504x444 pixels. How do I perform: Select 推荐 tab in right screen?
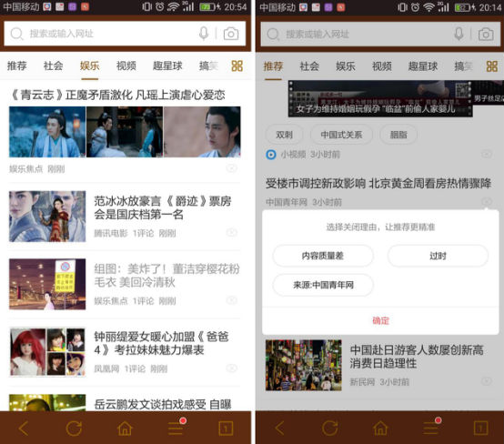[x=273, y=66]
